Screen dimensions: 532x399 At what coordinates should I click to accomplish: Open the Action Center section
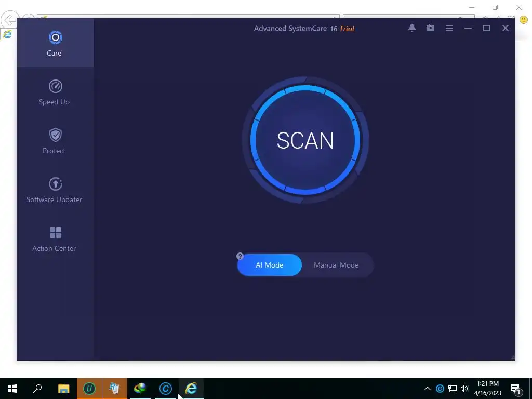[55, 238]
